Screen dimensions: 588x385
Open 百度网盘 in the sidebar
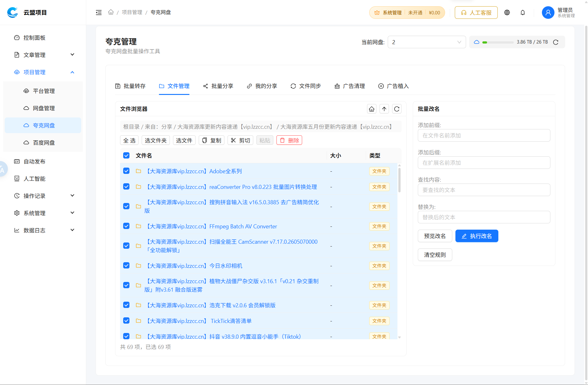tap(43, 143)
